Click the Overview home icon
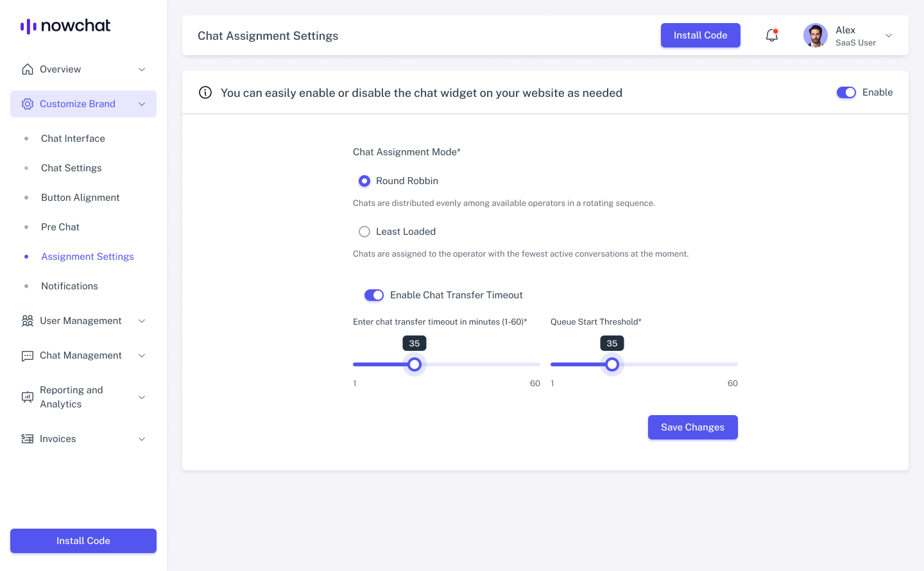Viewport: 924px width, 571px height. [28, 69]
